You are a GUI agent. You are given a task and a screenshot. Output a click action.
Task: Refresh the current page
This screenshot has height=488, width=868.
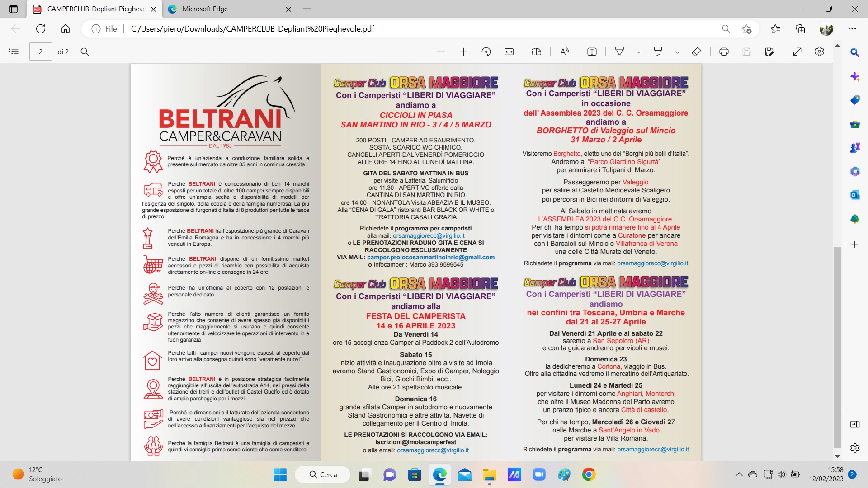41,29
